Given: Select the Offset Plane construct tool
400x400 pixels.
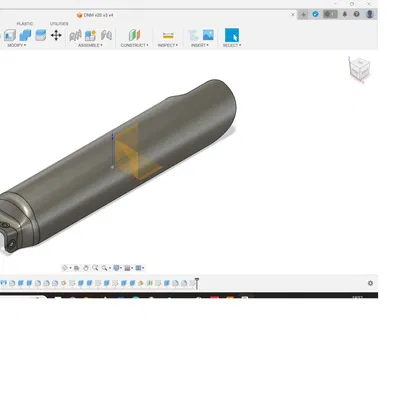Looking at the screenshot, I should coord(135,35).
